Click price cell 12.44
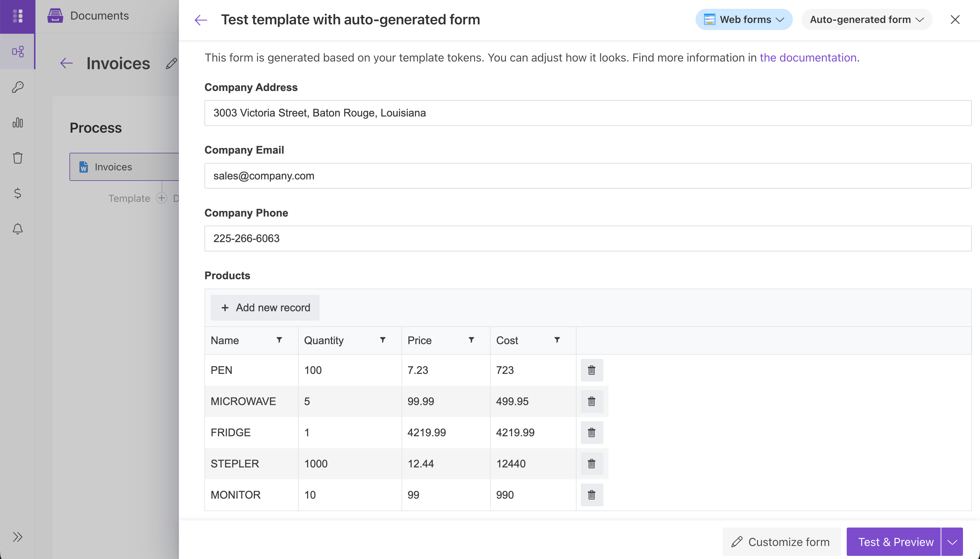Image resolution: width=980 pixels, height=559 pixels. [446, 463]
